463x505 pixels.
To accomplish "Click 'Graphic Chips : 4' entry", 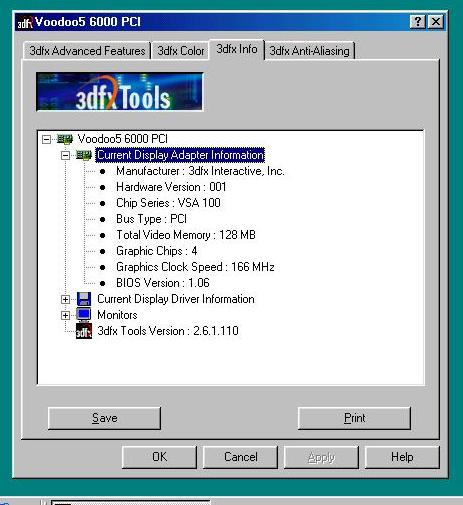I will 156,251.
